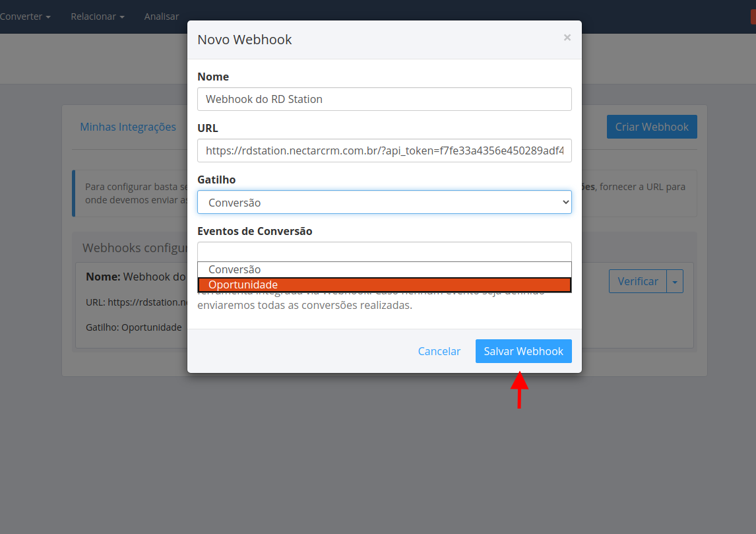Click the Nome: Webhook do entry text
Screen dimensions: 756x534
[136, 277]
